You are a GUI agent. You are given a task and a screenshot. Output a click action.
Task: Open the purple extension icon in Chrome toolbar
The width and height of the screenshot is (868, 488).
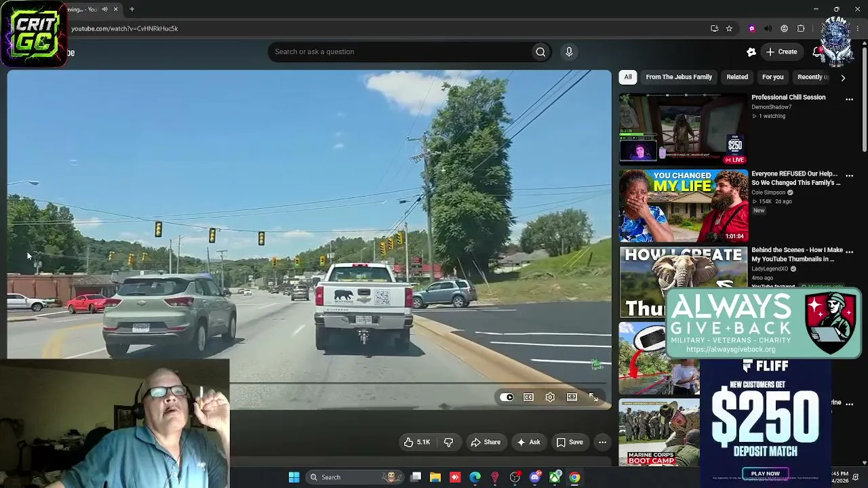click(x=751, y=28)
